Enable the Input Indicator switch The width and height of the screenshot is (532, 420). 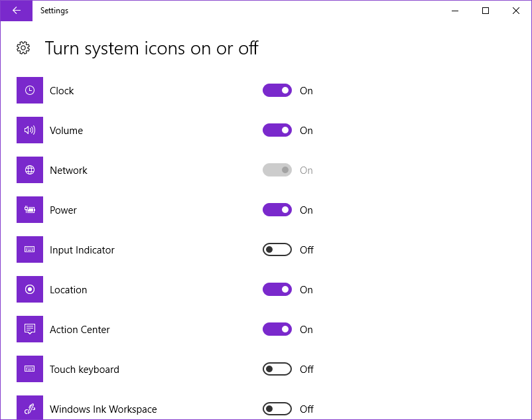point(277,249)
